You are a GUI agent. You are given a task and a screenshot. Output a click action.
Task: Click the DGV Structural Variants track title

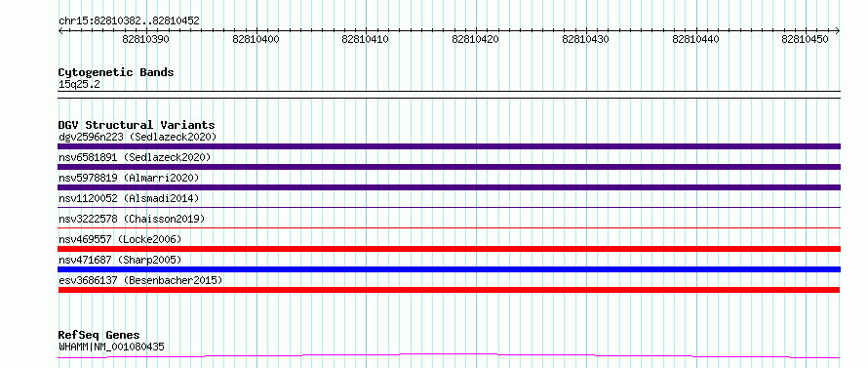(137, 125)
